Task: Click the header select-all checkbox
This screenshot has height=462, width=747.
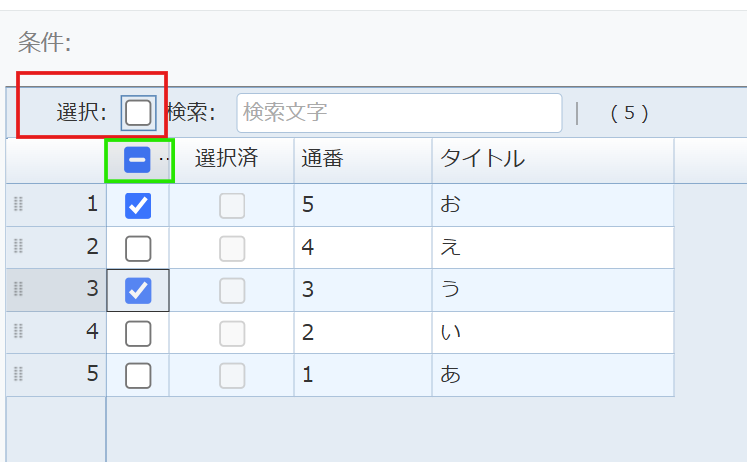Action: 138,160
